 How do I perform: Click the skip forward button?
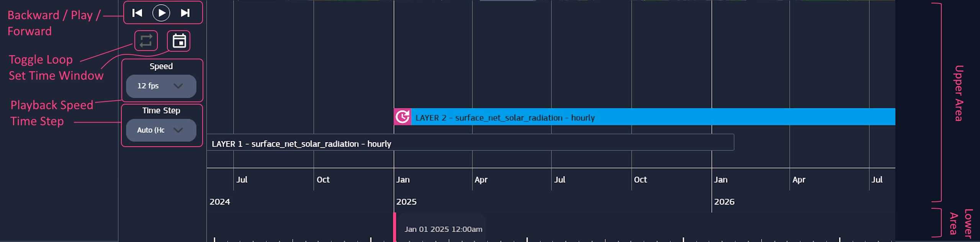pyautogui.click(x=185, y=13)
